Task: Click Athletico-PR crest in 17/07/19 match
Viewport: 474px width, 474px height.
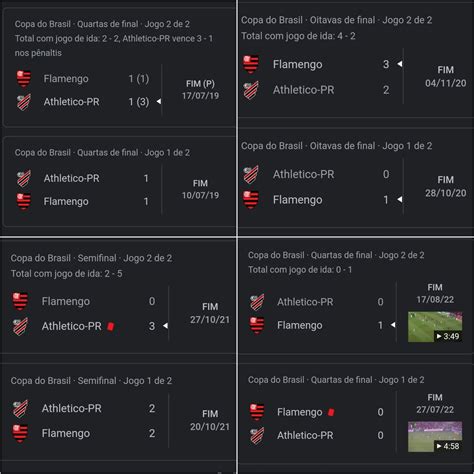Action: coord(24,102)
